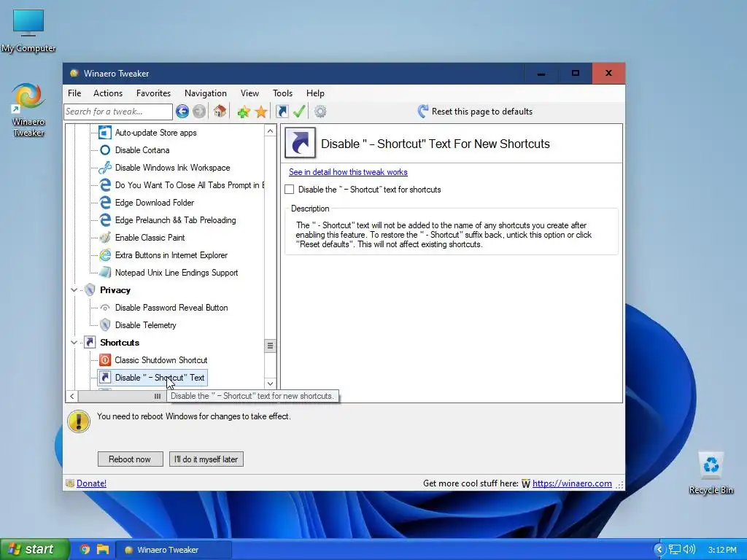Viewport: 747px width, 560px height.
Task: Click the Forward navigation arrow icon
Action: [x=199, y=112]
